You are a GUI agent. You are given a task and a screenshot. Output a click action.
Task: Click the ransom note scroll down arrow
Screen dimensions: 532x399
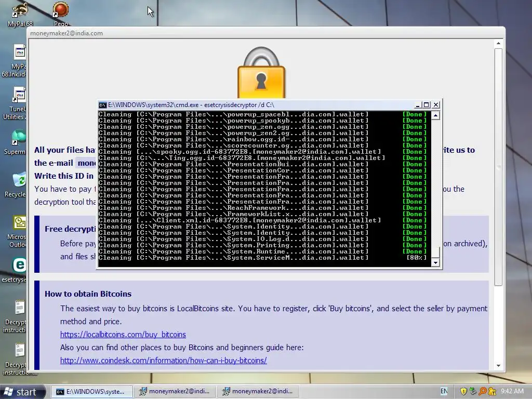click(x=498, y=366)
